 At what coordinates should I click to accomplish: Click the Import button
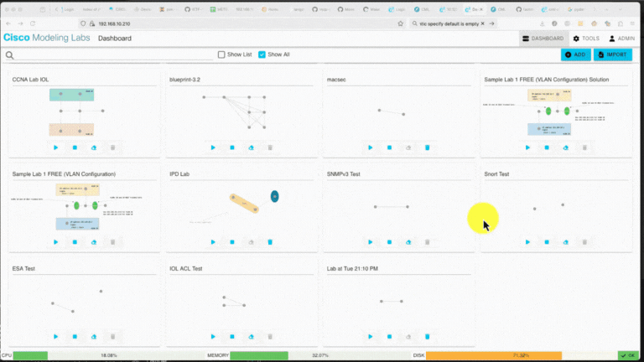(612, 54)
